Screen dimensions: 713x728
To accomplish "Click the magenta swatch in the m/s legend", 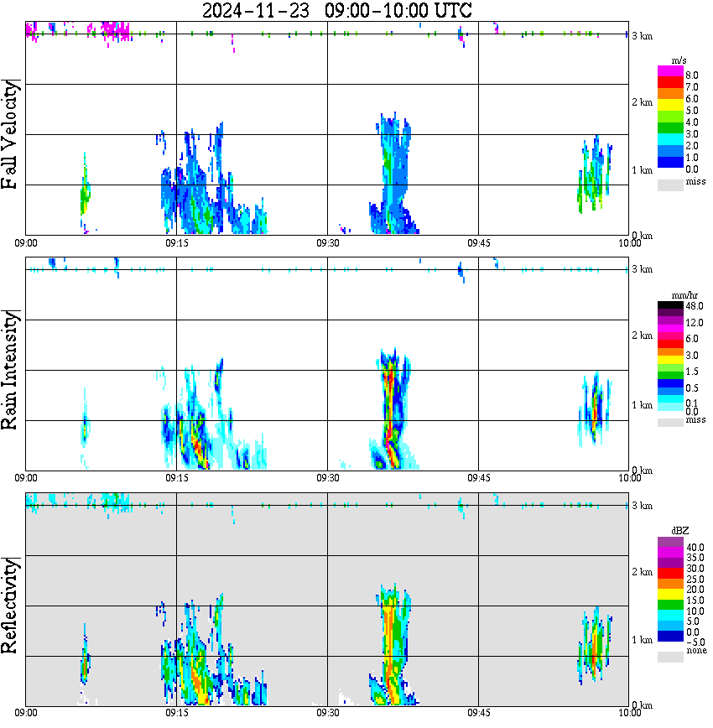I will click(670, 71).
